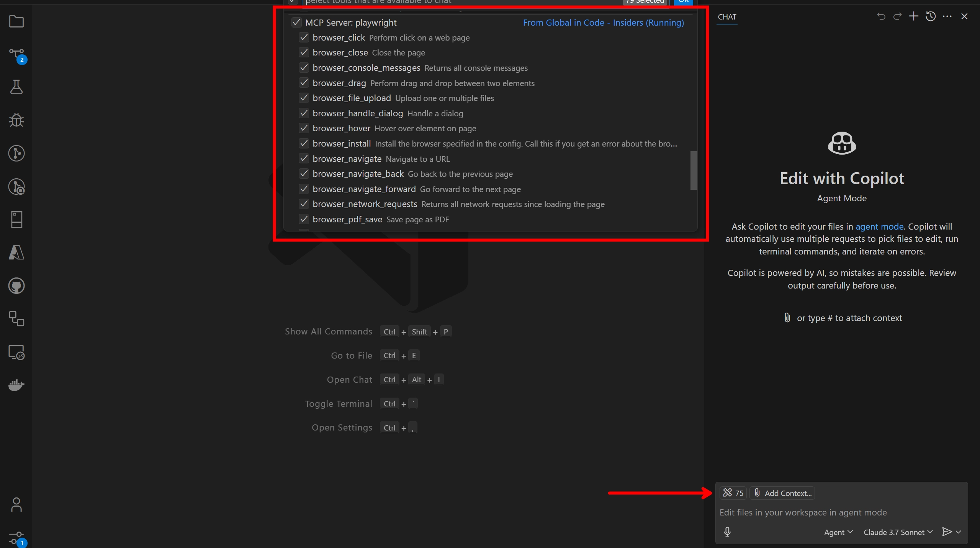Focus the chat input field
The height and width of the screenshot is (548, 980).
[x=841, y=512]
